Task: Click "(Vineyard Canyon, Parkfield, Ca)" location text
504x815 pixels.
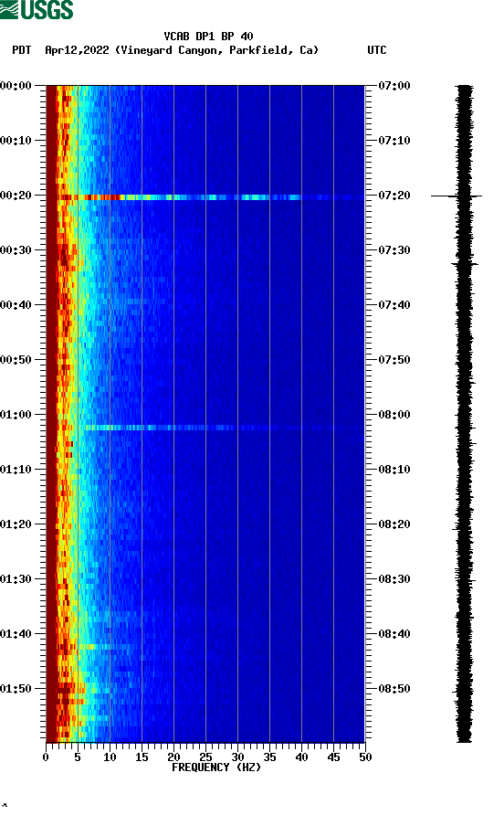Action: (216, 50)
